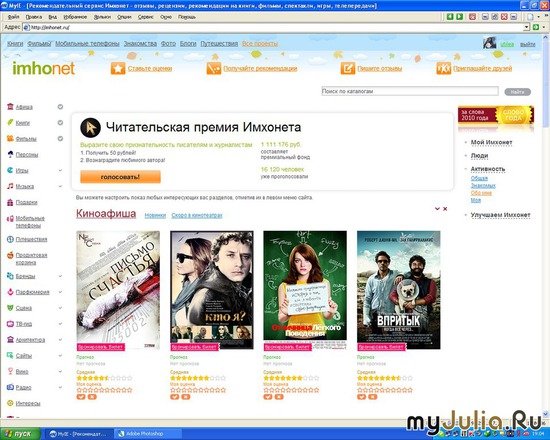550x440 pixels.
Task: Click the pencil icon beside Пишите отзывы
Action: 348,68
